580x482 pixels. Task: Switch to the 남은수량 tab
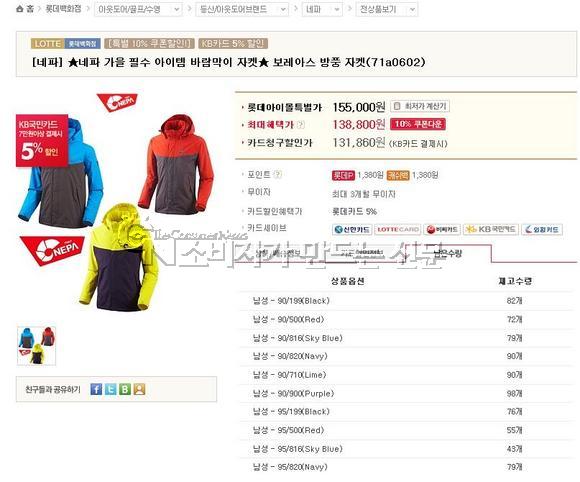(448, 253)
